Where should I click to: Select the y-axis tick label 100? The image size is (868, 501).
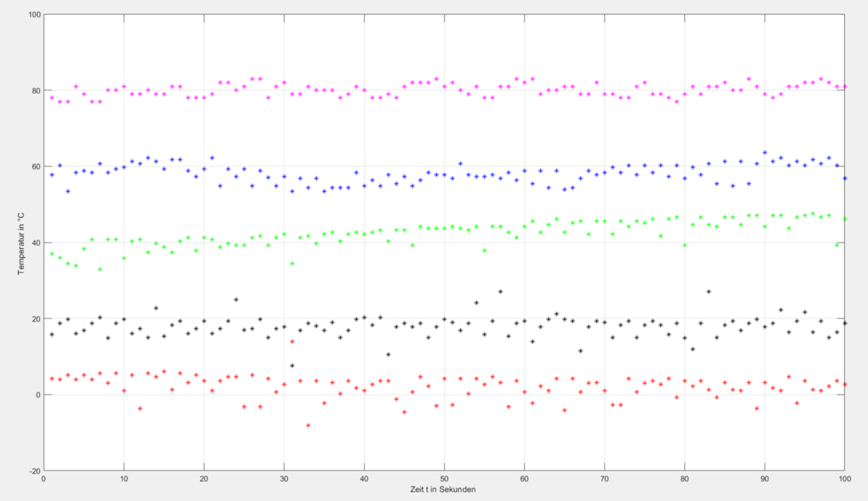pos(33,14)
